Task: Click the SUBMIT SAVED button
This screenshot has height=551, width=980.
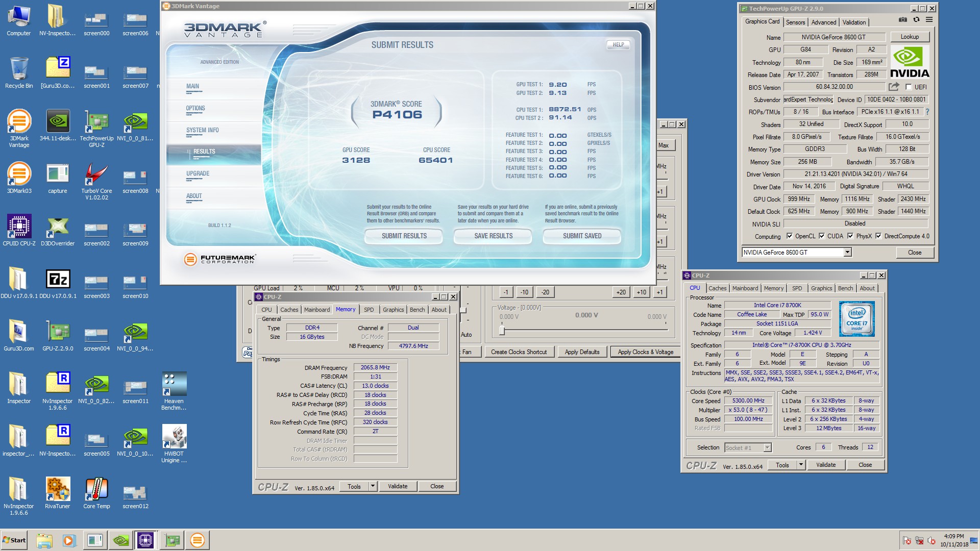Action: 582,236
